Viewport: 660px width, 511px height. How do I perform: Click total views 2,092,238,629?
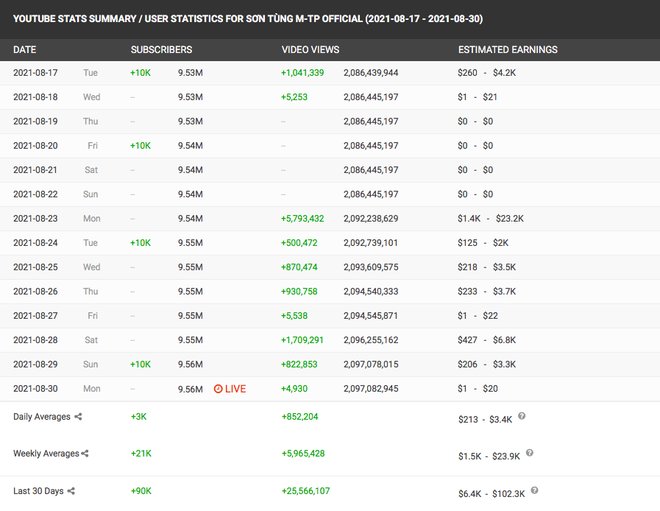pyautogui.click(x=371, y=218)
